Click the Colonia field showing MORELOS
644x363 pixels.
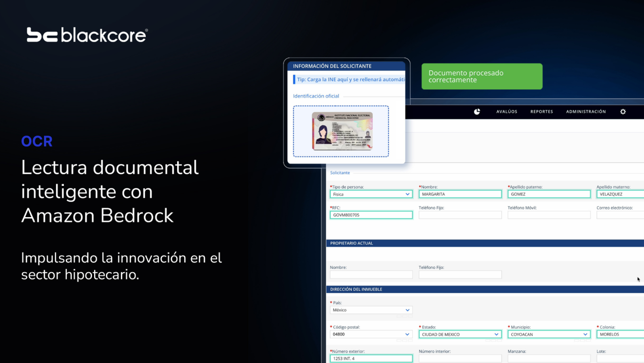tap(620, 334)
